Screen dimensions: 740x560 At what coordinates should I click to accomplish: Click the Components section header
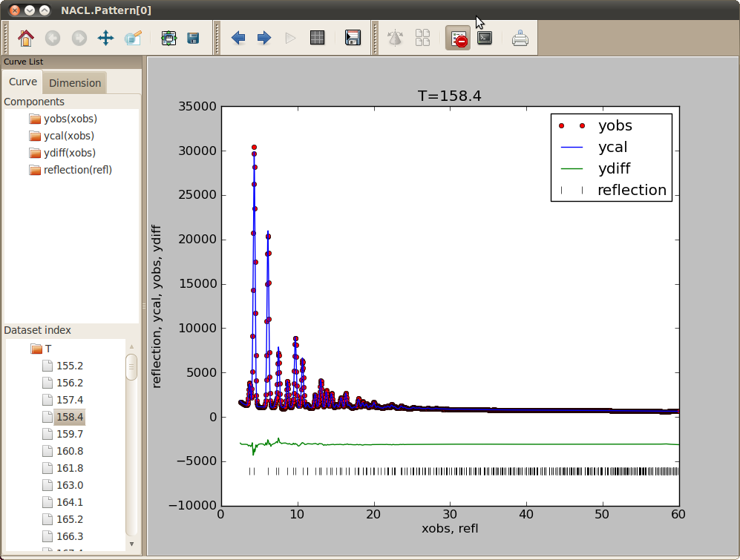34,102
